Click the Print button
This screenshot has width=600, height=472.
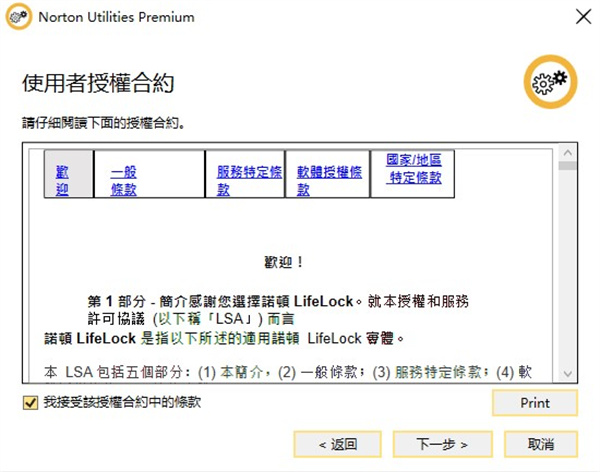pyautogui.click(x=535, y=403)
